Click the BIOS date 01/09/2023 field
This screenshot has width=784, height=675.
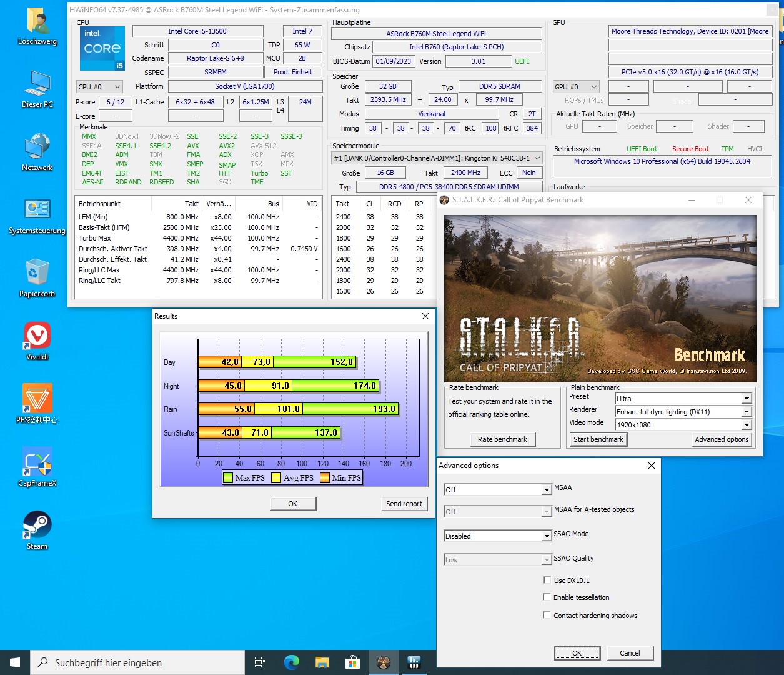pyautogui.click(x=393, y=61)
